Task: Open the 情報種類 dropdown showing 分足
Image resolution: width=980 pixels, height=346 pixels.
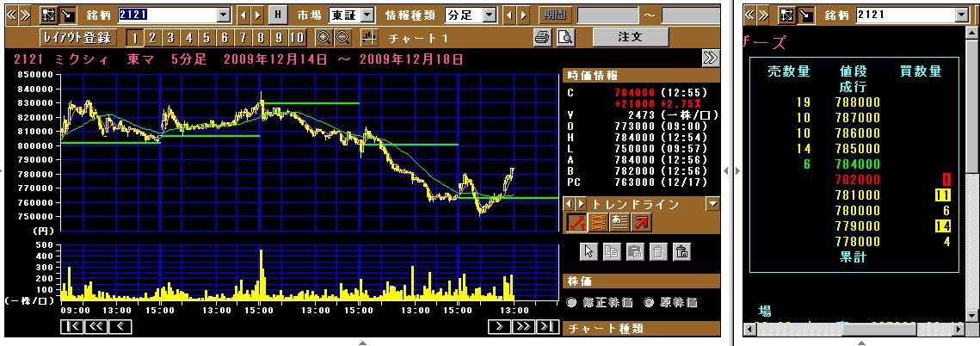Action: tap(490, 15)
